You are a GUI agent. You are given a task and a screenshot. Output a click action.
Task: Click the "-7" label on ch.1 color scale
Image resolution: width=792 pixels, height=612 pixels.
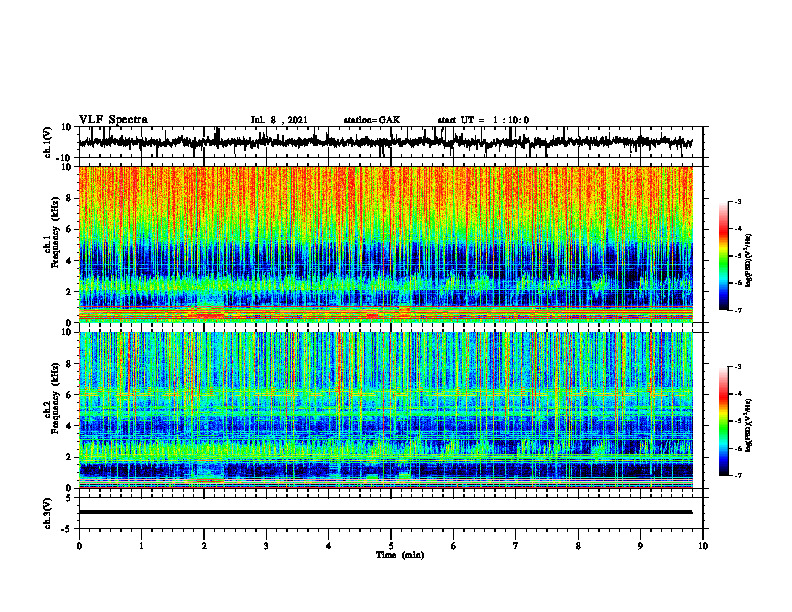[x=737, y=310]
